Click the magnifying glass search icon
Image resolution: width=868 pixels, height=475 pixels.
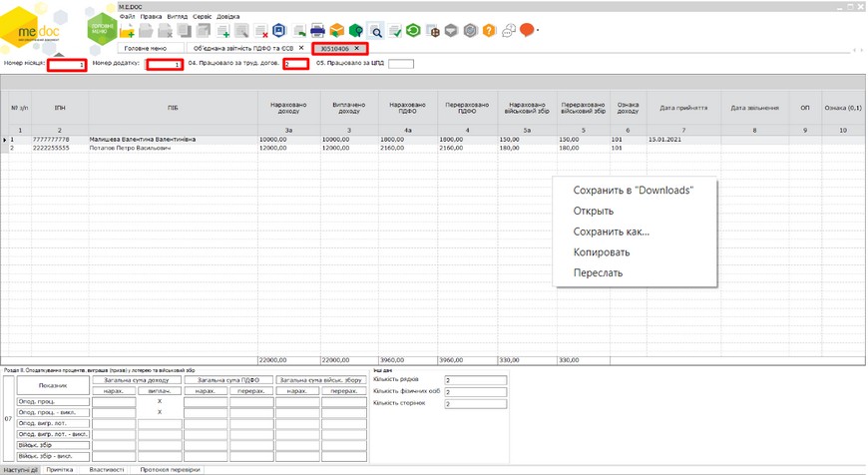(376, 31)
